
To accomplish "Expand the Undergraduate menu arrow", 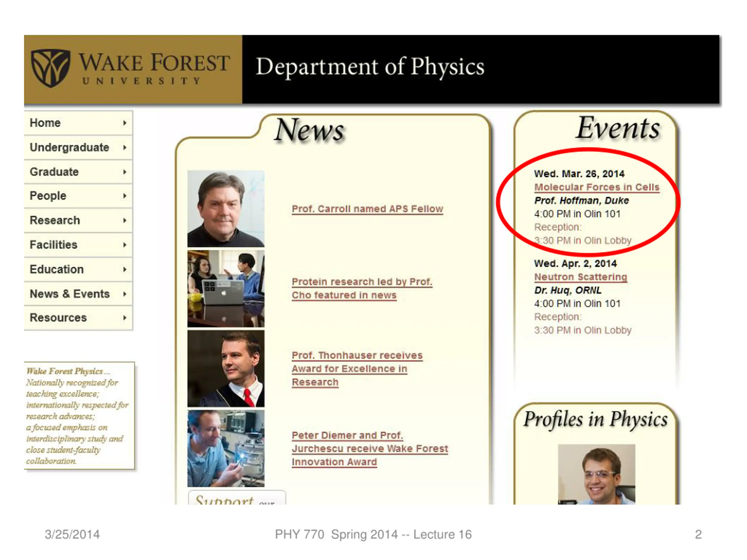I will 125,148.
